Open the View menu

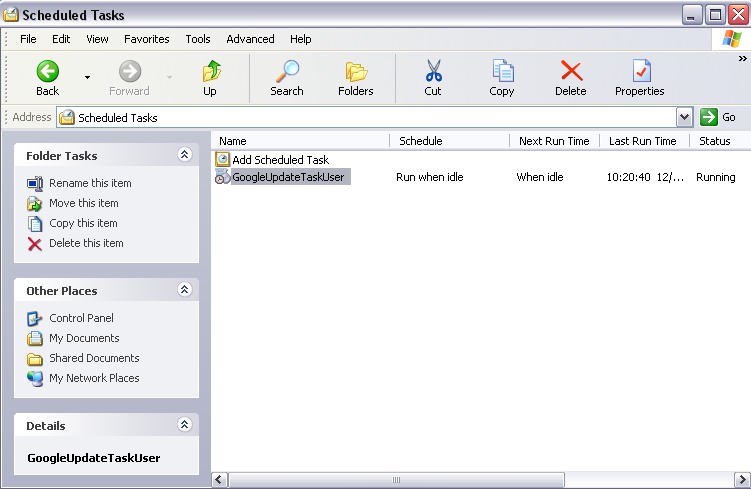click(x=97, y=39)
